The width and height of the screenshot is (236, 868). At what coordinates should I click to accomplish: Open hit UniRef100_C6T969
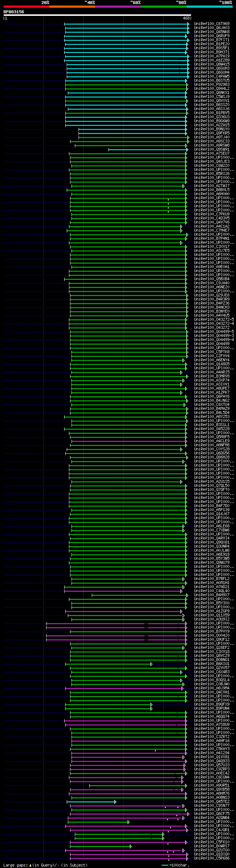[212, 24]
